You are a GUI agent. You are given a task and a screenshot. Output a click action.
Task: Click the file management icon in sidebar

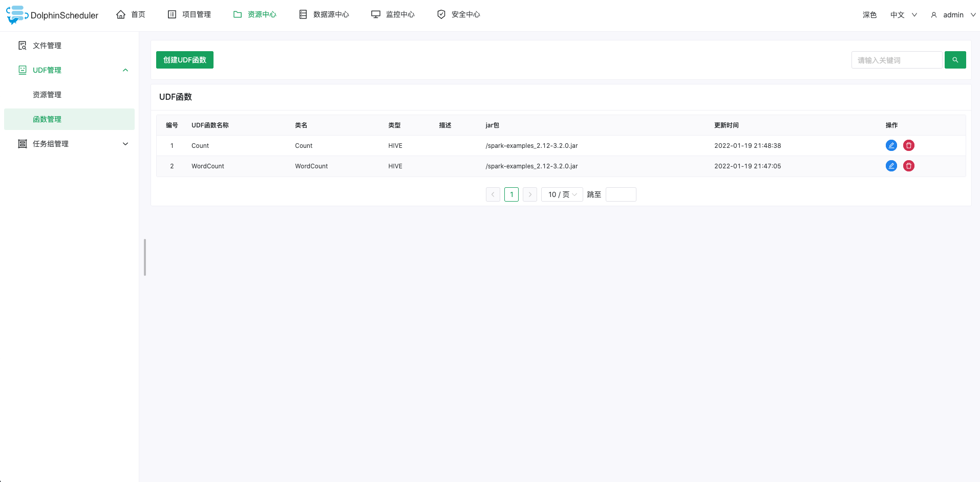point(23,46)
